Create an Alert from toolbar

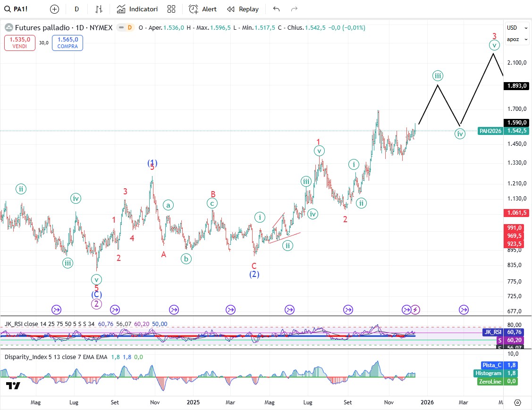[x=203, y=9]
